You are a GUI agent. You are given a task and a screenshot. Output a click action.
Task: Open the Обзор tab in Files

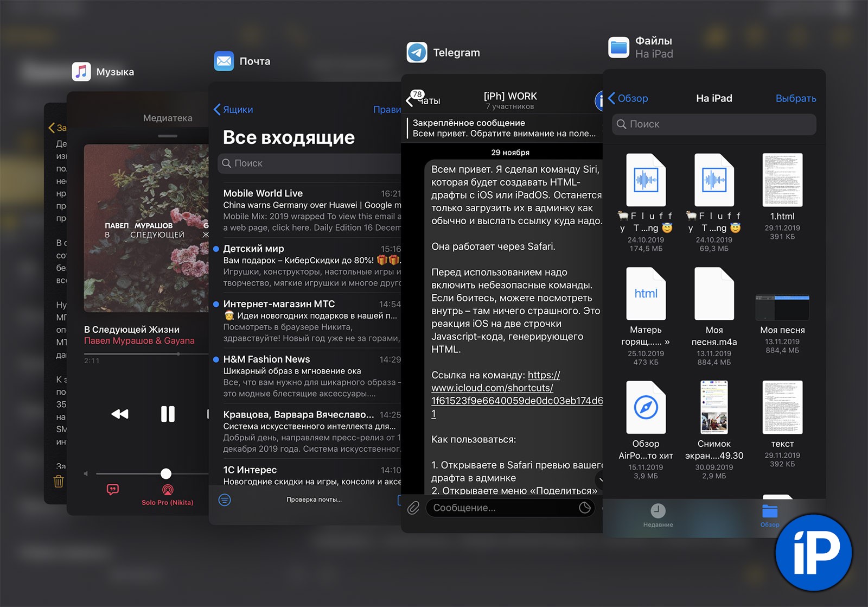point(770,516)
